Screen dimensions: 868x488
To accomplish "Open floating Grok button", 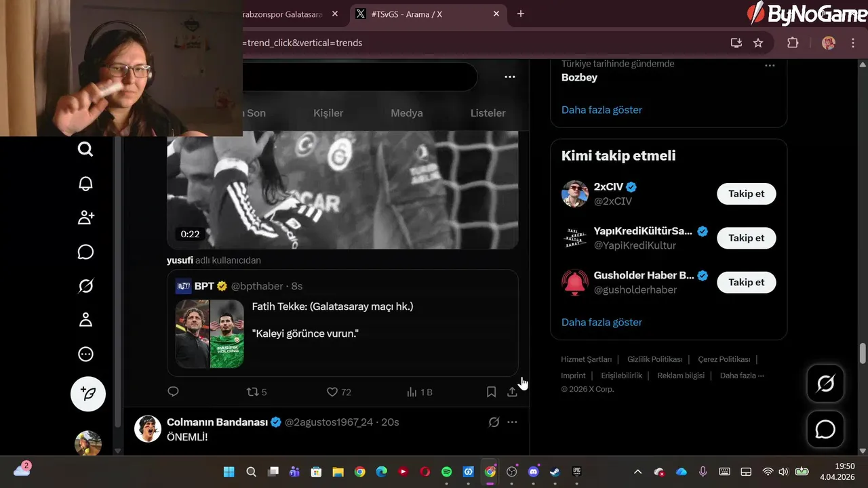I will (x=825, y=384).
